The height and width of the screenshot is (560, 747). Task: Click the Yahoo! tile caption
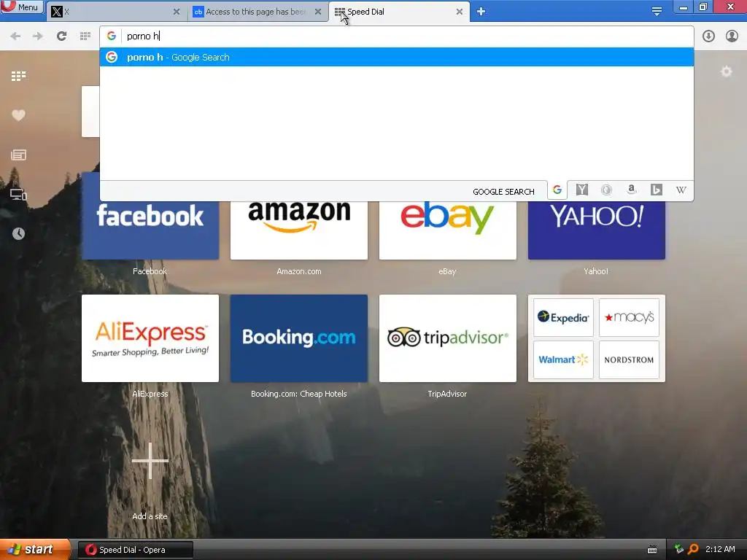(595, 271)
